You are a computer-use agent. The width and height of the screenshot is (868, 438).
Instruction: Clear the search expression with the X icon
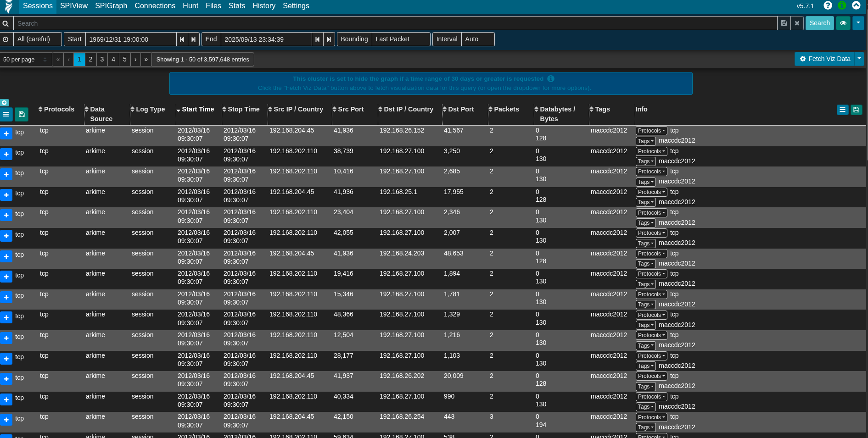pyautogui.click(x=797, y=23)
